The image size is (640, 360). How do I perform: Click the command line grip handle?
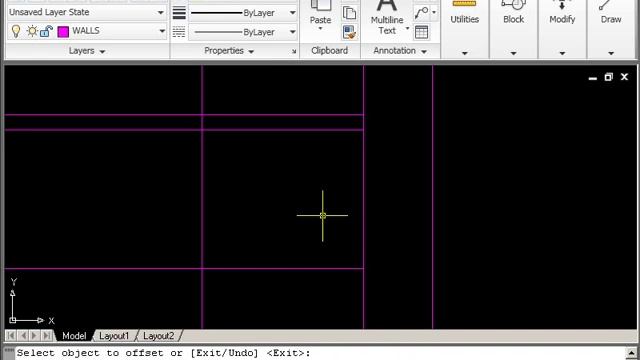click(x=9, y=351)
